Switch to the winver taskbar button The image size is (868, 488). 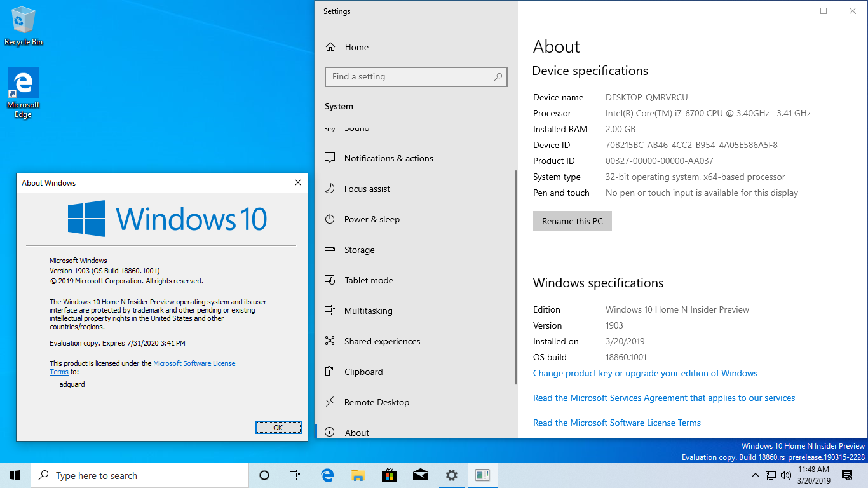click(x=482, y=475)
